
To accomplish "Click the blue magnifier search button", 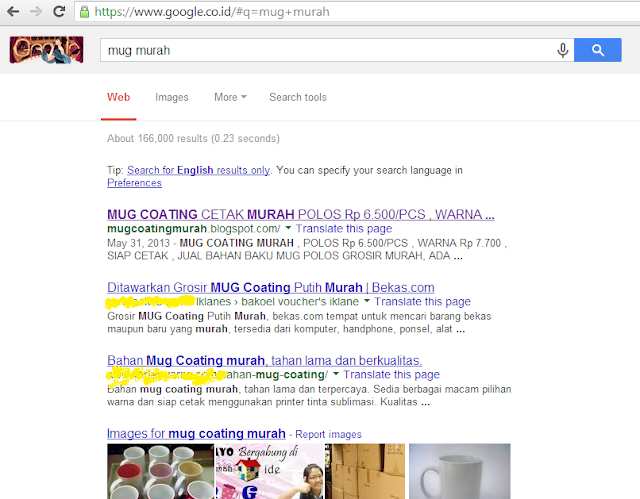I will coord(598,50).
